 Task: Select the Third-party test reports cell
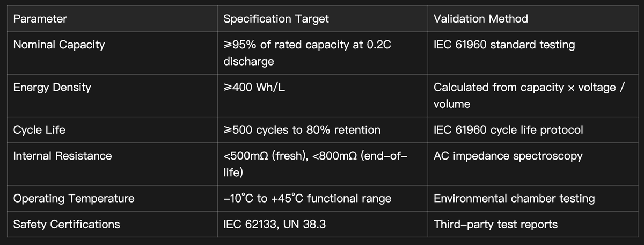[x=495, y=225]
